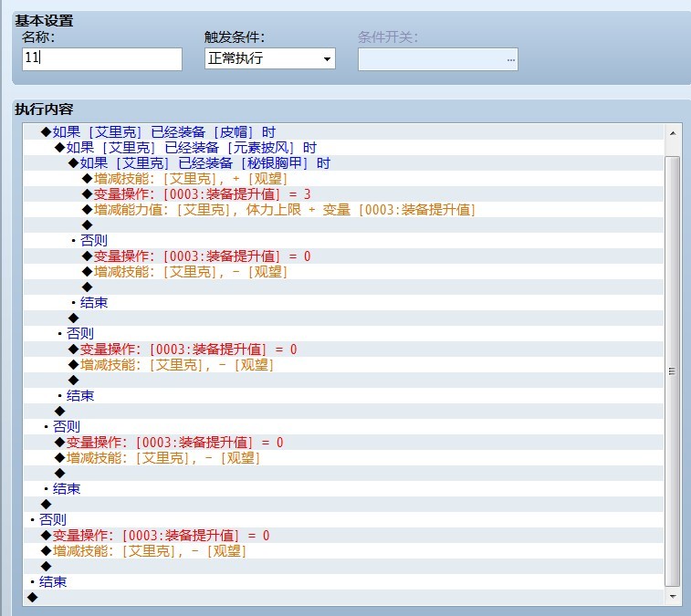Click the 名称 input field containing 11
This screenshot has height=616, width=691.
point(102,59)
